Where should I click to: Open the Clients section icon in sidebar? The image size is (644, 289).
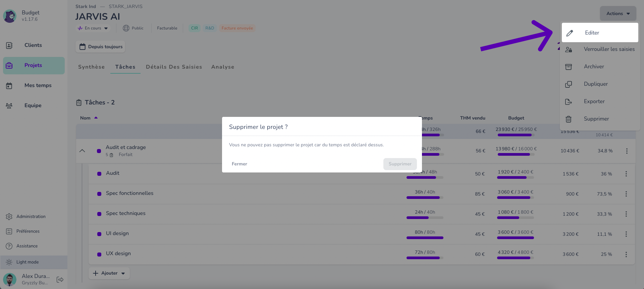click(9, 45)
